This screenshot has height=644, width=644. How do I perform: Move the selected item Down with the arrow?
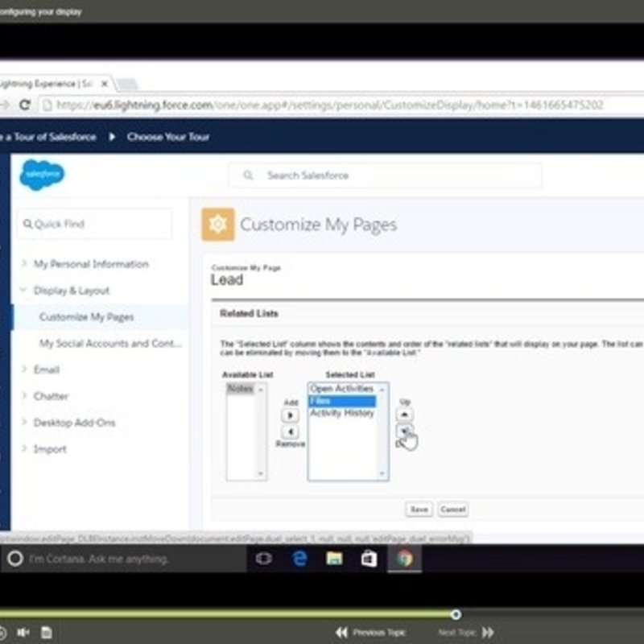coord(405,431)
